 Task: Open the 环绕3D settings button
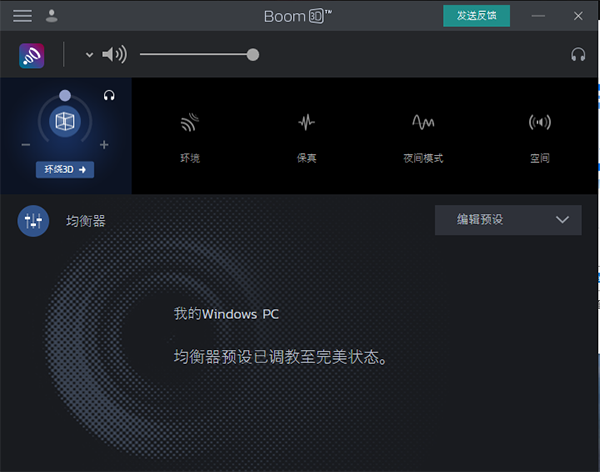click(65, 170)
